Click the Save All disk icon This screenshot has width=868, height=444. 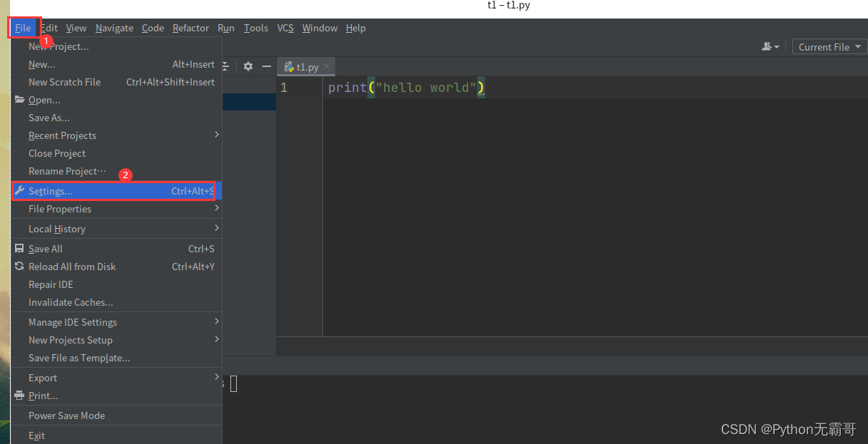click(19, 249)
